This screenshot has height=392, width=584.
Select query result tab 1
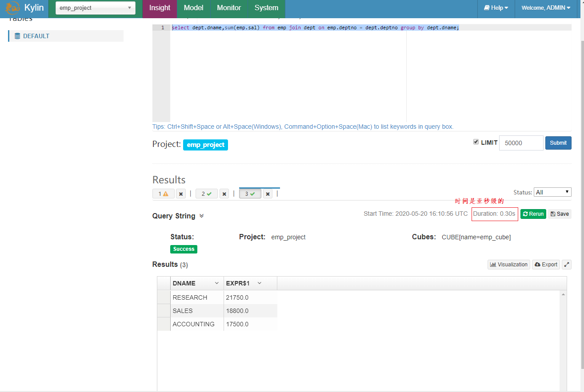164,194
